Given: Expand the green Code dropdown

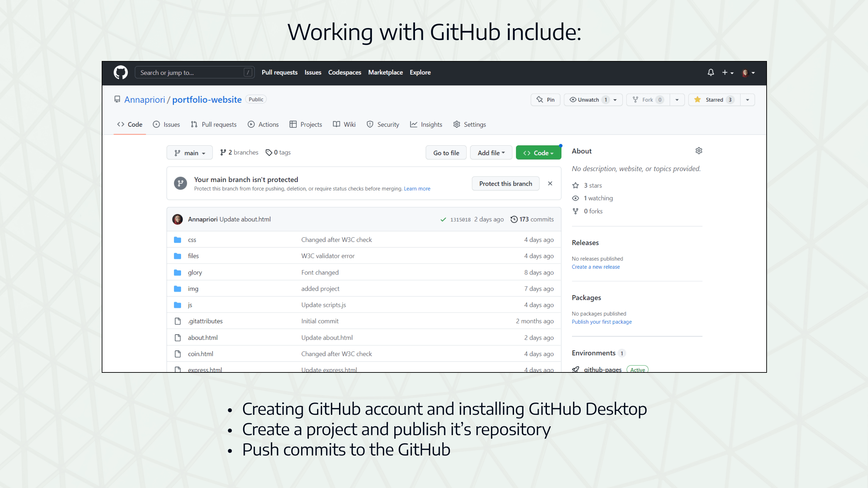Looking at the screenshot, I should click(x=538, y=152).
